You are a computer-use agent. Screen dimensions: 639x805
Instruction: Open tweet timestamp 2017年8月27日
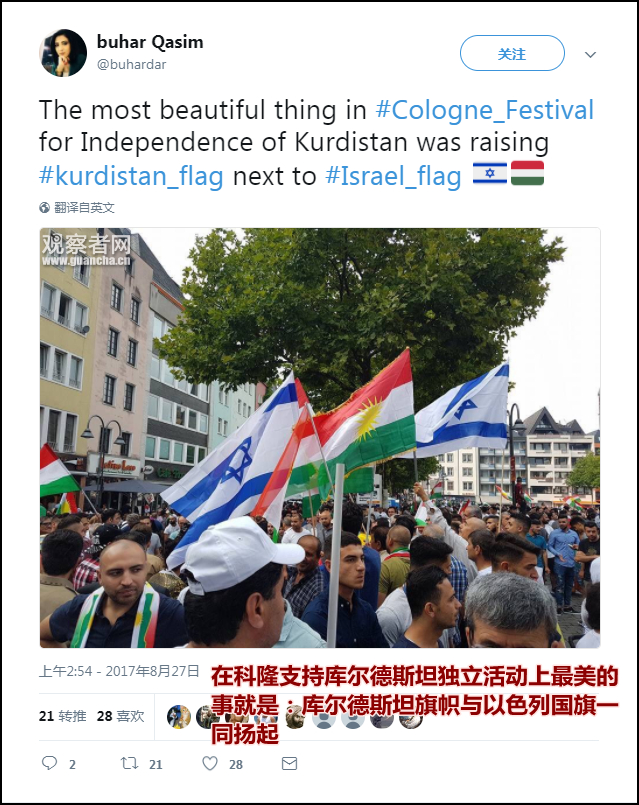coord(119,671)
